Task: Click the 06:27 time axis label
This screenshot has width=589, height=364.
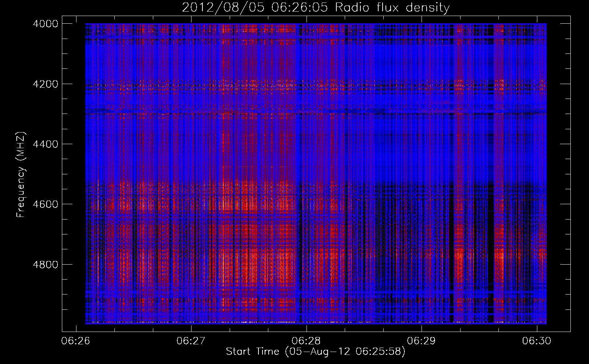Action: coord(191,341)
